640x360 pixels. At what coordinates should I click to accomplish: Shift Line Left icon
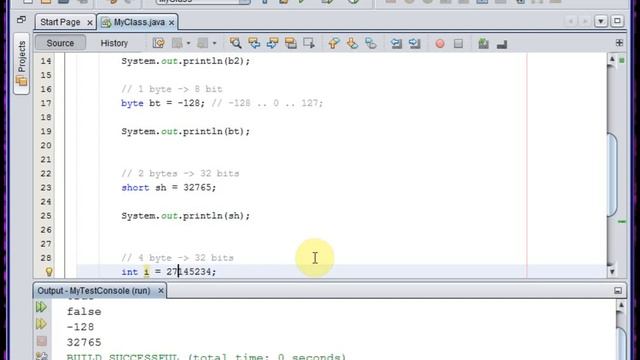tap(396, 43)
